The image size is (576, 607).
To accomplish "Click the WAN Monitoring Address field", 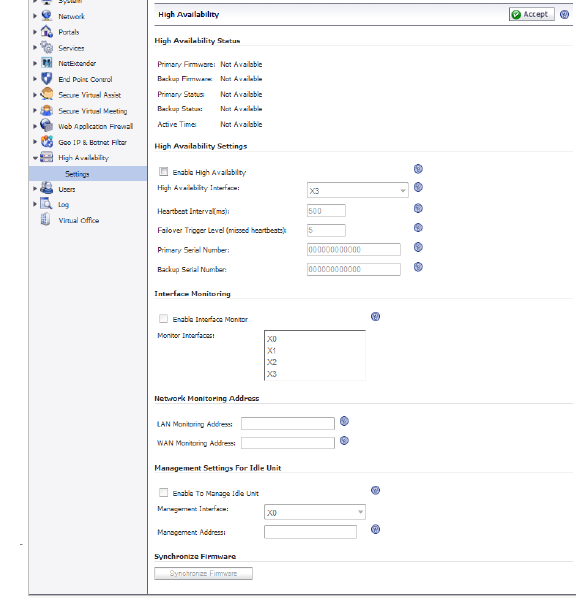I will tap(288, 442).
